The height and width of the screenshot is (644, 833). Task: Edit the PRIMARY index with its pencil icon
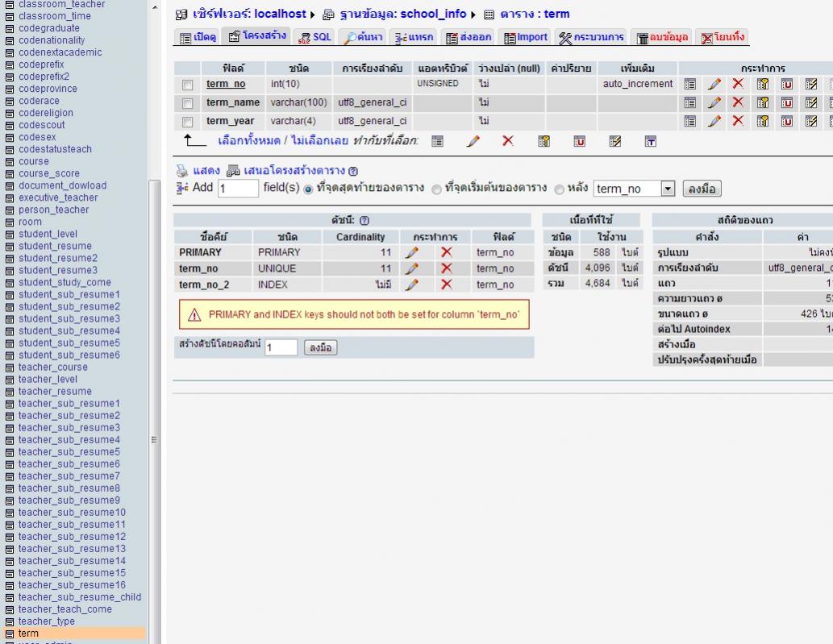click(412, 252)
